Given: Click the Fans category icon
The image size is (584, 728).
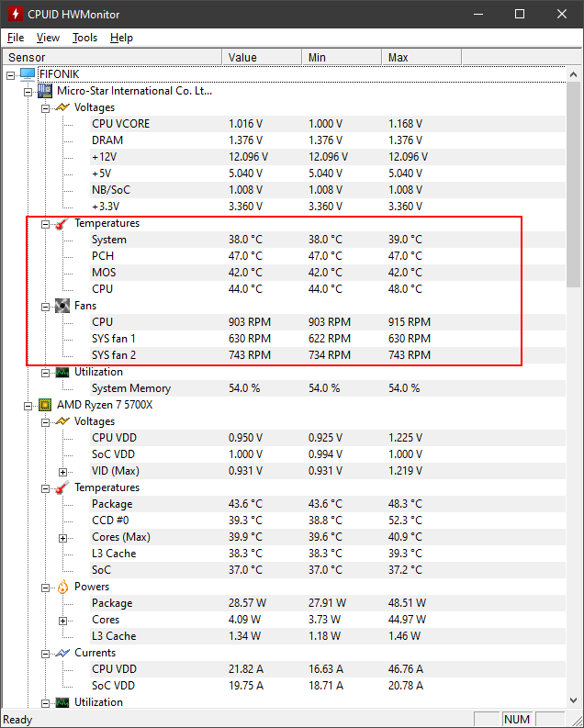Looking at the screenshot, I should (62, 306).
